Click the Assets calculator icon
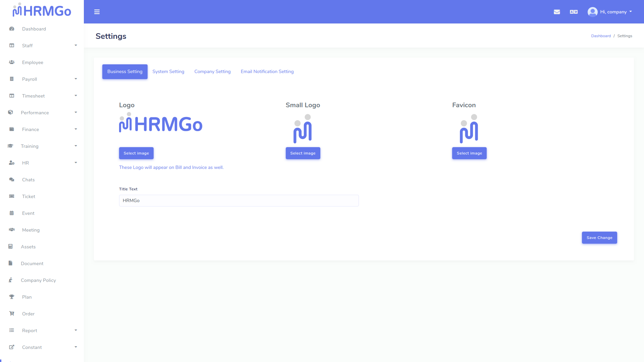Screen dimensions: 644x362 click(x=10, y=247)
